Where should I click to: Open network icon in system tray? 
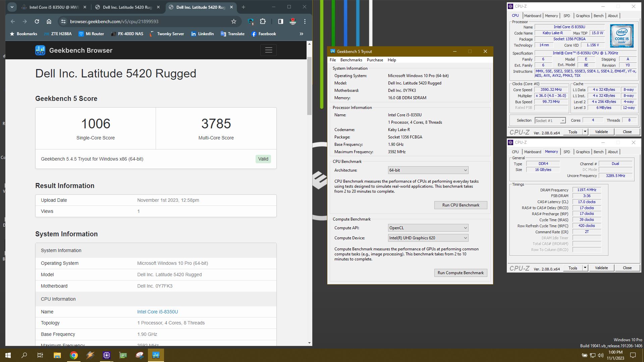point(593,355)
